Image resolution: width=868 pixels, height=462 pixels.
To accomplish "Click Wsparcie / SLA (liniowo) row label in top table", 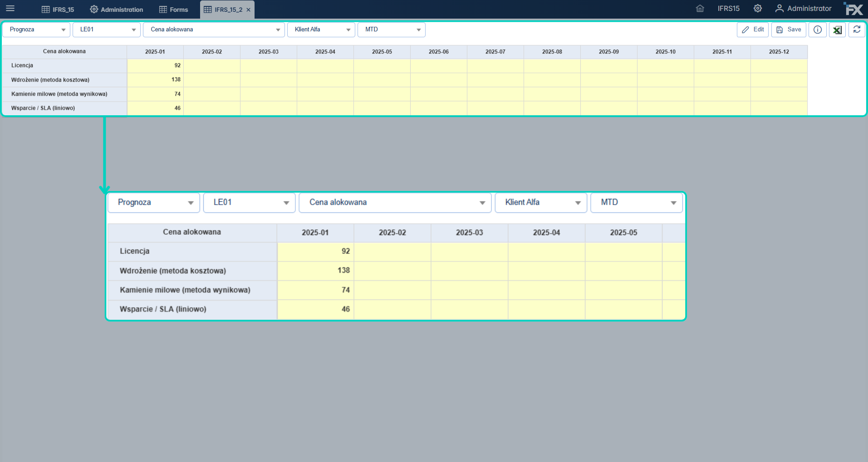I will (x=64, y=108).
